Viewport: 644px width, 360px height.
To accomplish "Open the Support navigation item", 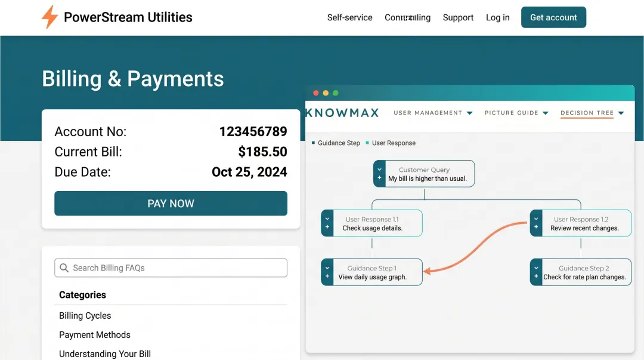I will [x=458, y=18].
